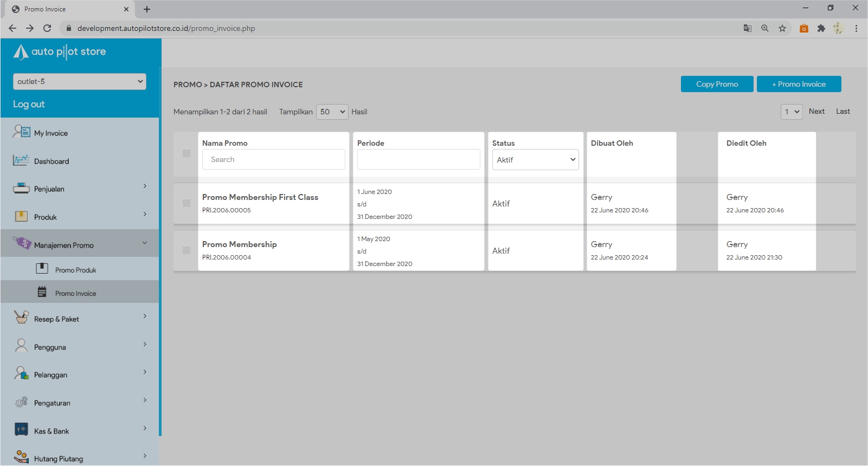The height and width of the screenshot is (466, 868).
Task: Open Dashboard via its chart icon
Action: pyautogui.click(x=21, y=160)
